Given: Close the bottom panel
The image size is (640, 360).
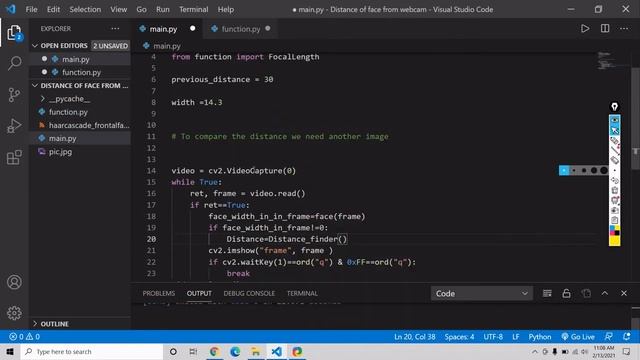Looking at the screenshot, I should click(x=624, y=293).
